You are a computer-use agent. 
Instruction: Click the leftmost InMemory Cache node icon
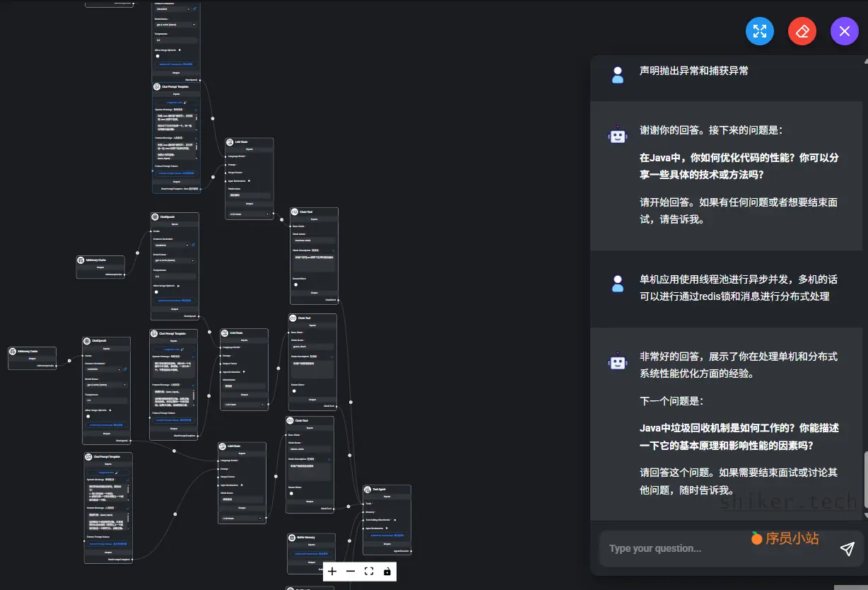point(13,352)
